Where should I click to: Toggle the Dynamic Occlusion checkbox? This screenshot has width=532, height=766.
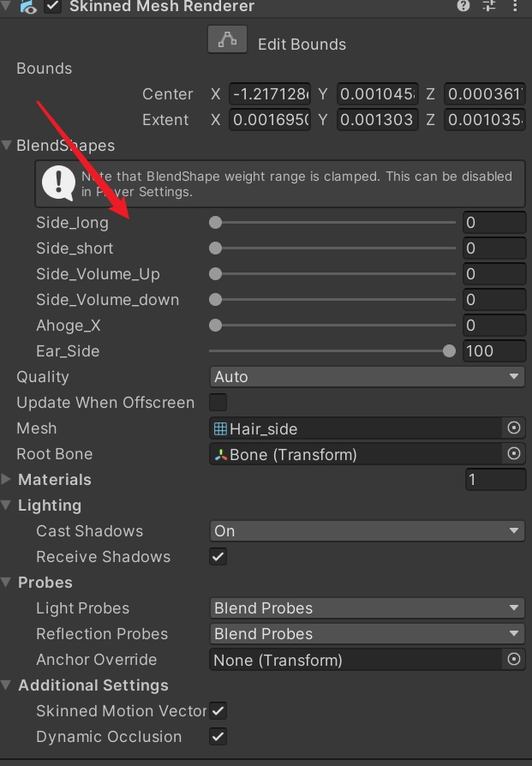(x=218, y=737)
